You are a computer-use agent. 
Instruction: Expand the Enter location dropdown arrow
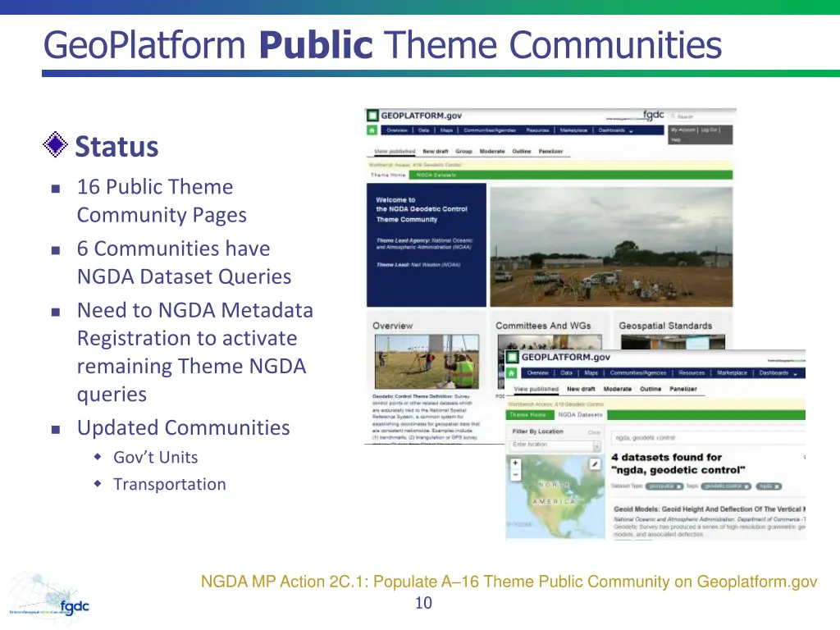(x=596, y=446)
